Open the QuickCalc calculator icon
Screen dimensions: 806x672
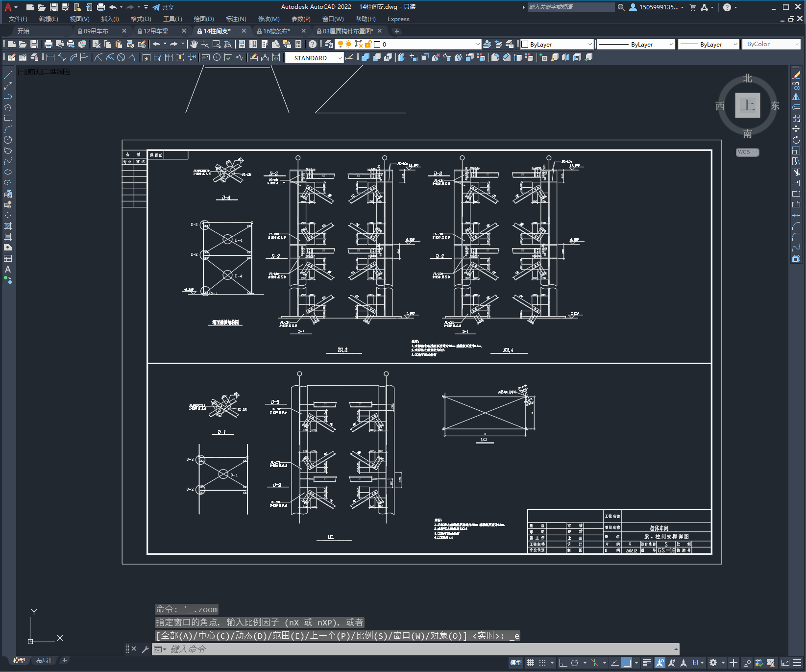pyautogui.click(x=298, y=44)
